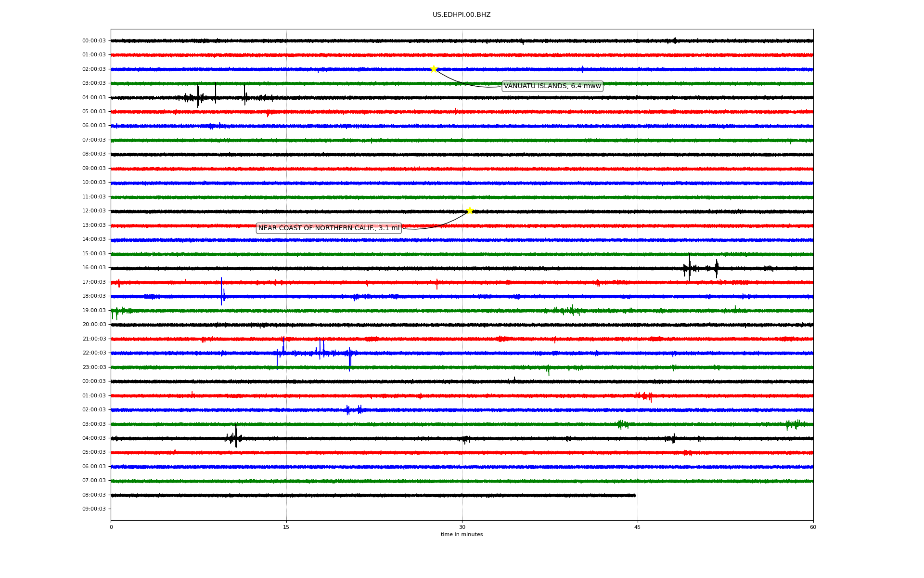Click the 'time in minutes' axis label
Screen dimensions: 924x578
[x=462, y=535]
